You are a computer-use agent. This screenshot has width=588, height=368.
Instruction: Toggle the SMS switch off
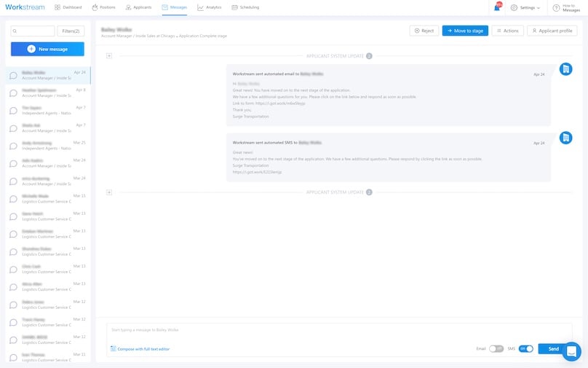(x=525, y=349)
